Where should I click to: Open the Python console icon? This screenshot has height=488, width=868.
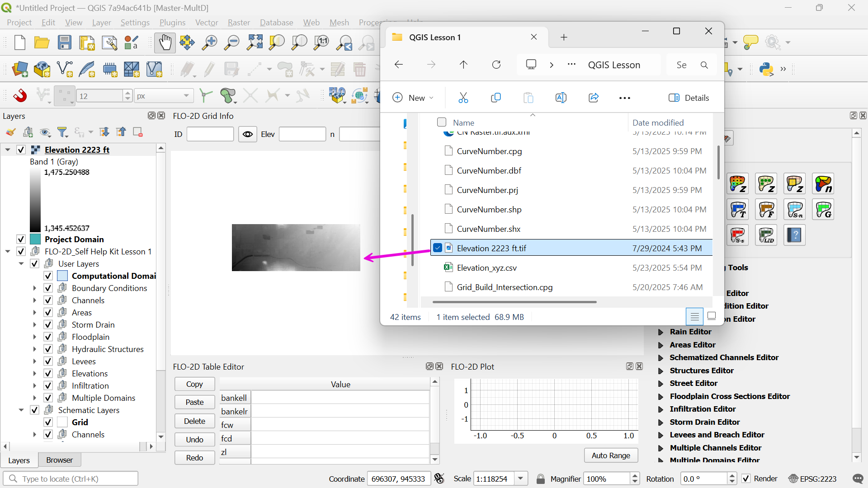coord(766,69)
